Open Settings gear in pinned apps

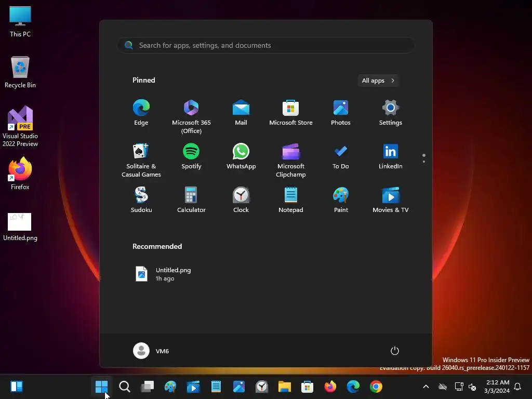[x=391, y=113]
